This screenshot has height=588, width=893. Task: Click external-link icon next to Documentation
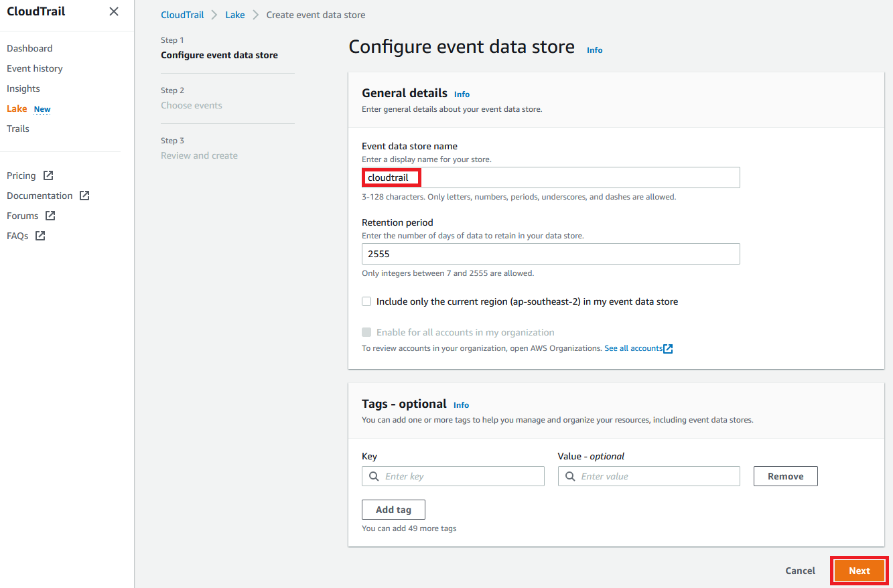pyautogui.click(x=84, y=196)
